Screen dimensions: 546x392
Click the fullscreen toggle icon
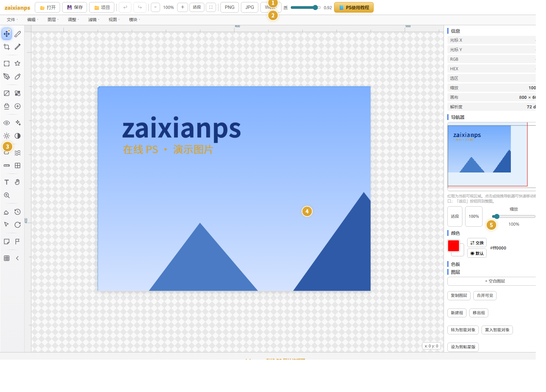[x=211, y=7]
